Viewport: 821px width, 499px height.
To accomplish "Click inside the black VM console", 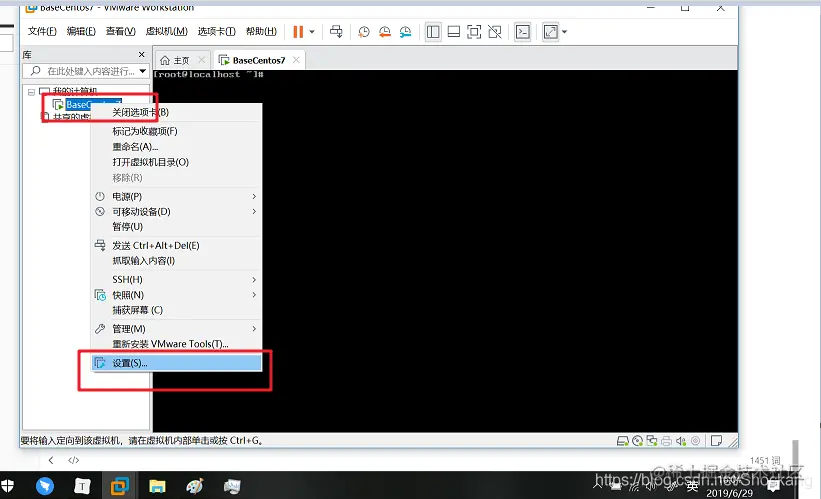I will [x=445, y=251].
